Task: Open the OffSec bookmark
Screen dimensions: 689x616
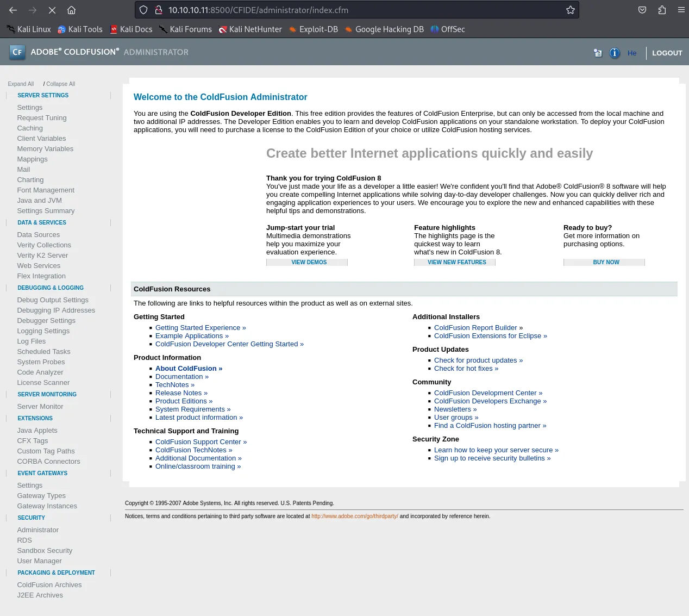Action: tap(448, 29)
